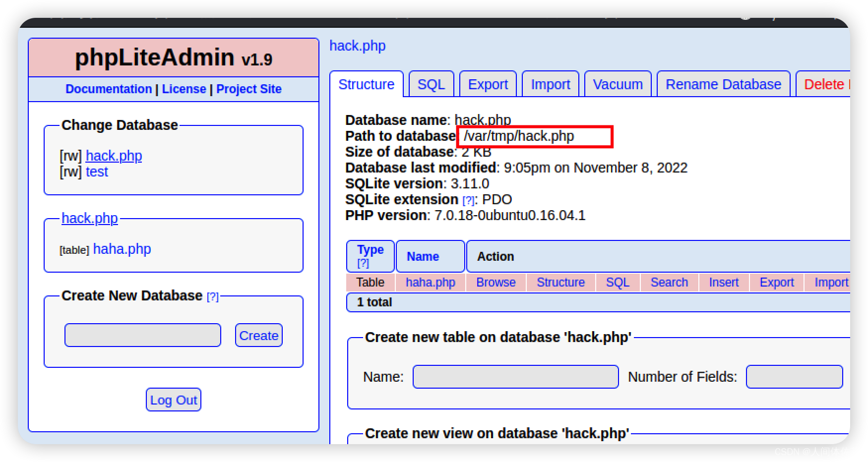Click the Create New Database help [?] link
The height and width of the screenshot is (462, 868).
212,296
